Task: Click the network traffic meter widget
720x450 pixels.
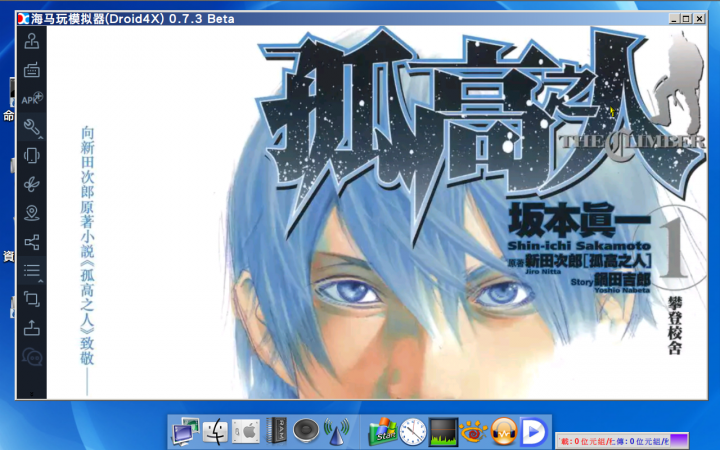Action: coord(622,441)
